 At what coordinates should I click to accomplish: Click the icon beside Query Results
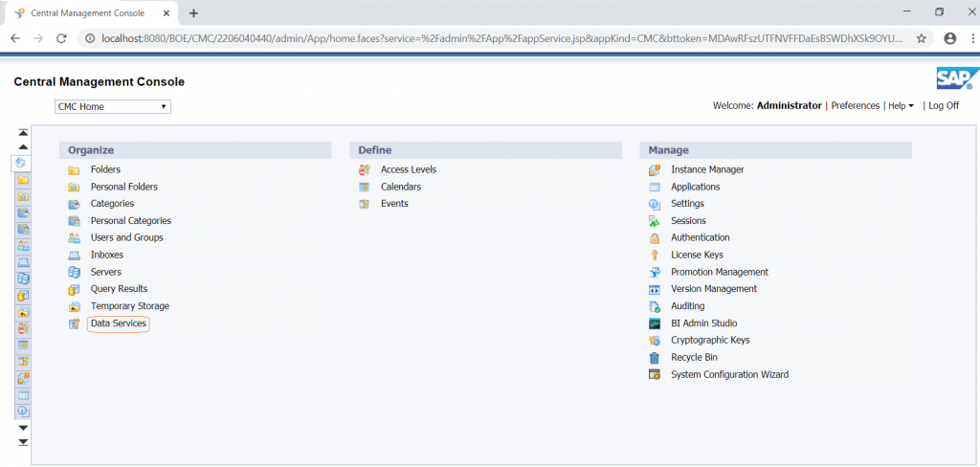(74, 289)
